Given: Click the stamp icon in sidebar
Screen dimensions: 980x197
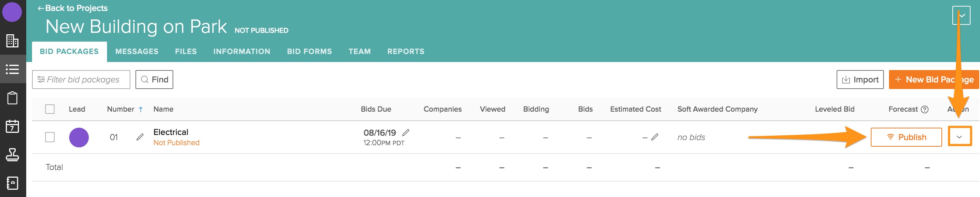Looking at the screenshot, I should pyautogui.click(x=12, y=155).
